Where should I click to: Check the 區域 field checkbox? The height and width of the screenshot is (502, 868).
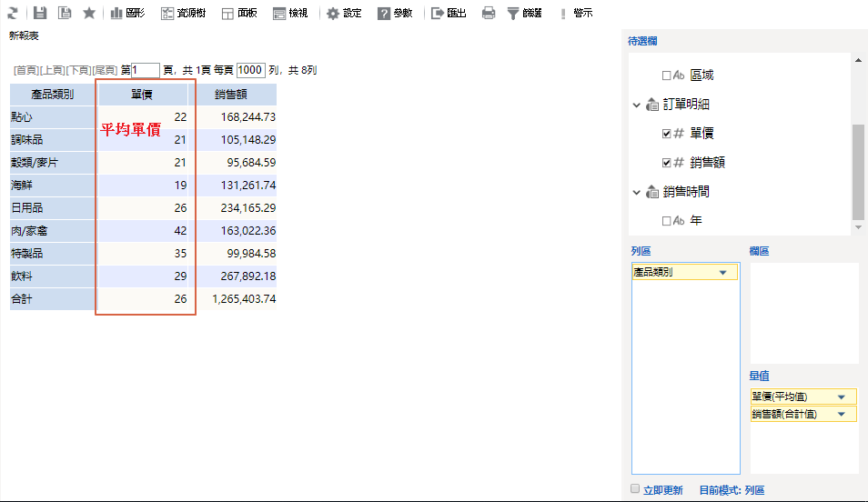pos(667,75)
